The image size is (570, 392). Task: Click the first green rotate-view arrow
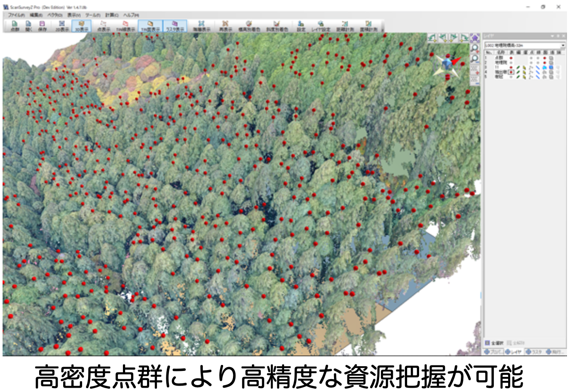tap(432, 38)
